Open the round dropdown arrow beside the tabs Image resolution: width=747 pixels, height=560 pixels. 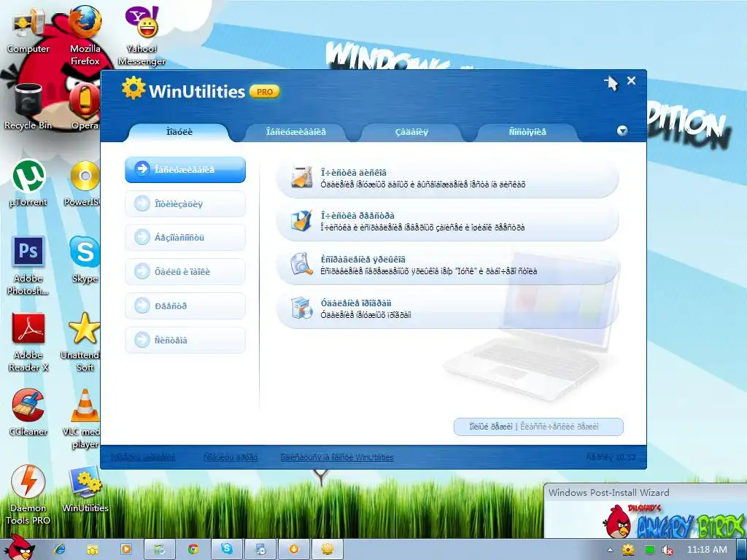point(622,131)
